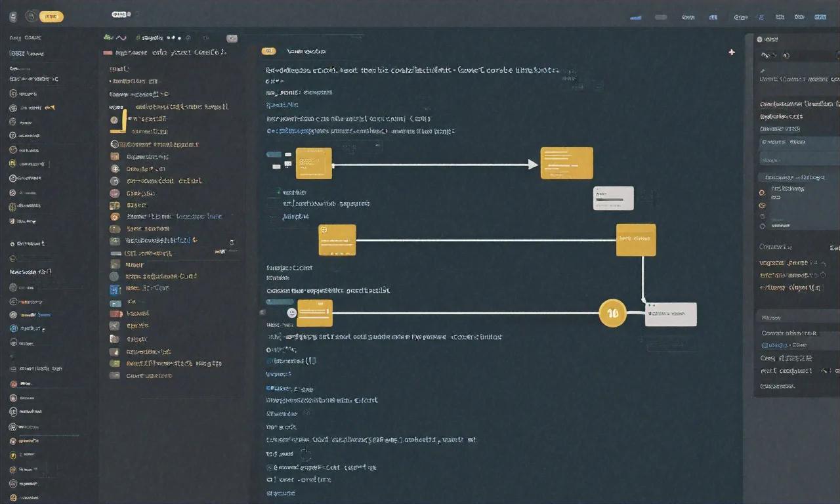Click the green code-block icon on the diagram node
This screenshot has height=504, width=840.
(323, 230)
